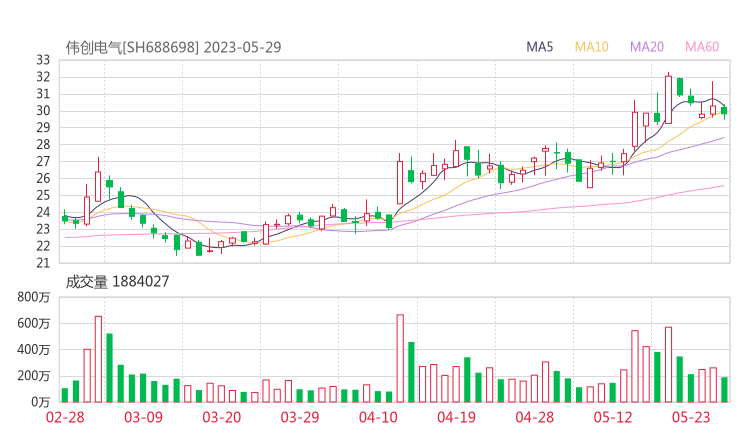
Task: Select the MA20 legend label
Action: click(x=647, y=47)
